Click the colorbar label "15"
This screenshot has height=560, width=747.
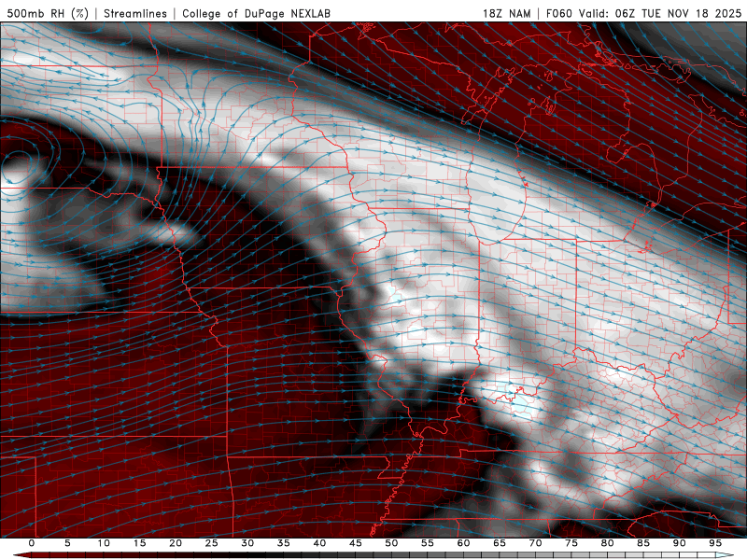(139, 543)
